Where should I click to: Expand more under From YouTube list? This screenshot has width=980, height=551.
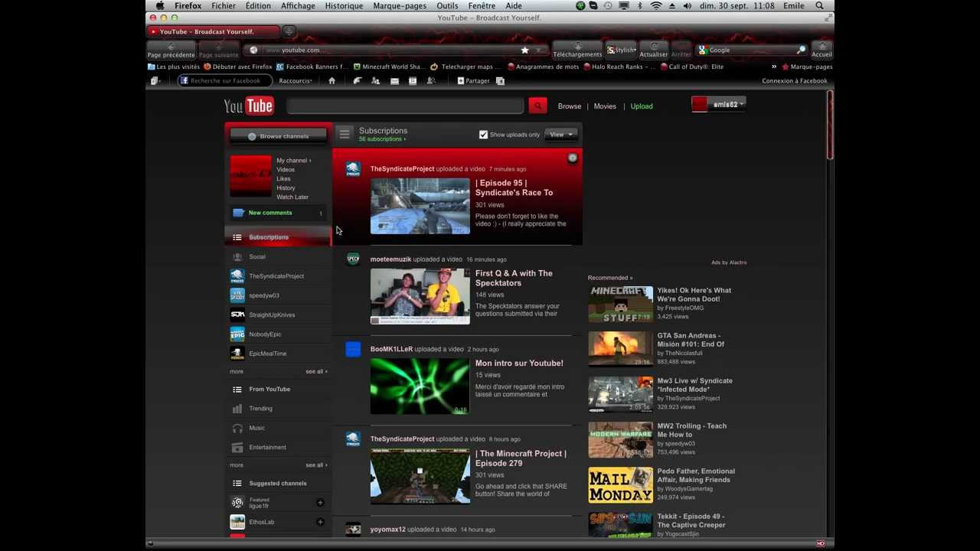237,465
